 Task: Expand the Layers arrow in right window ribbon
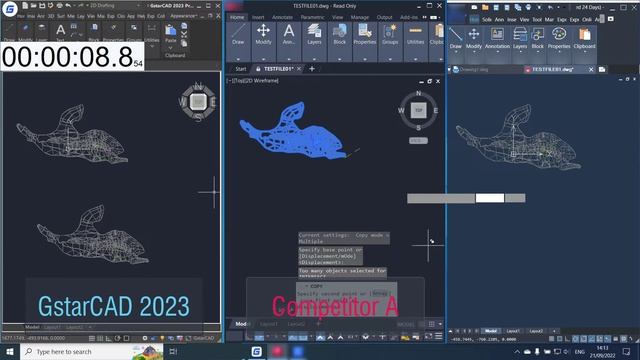click(520, 52)
